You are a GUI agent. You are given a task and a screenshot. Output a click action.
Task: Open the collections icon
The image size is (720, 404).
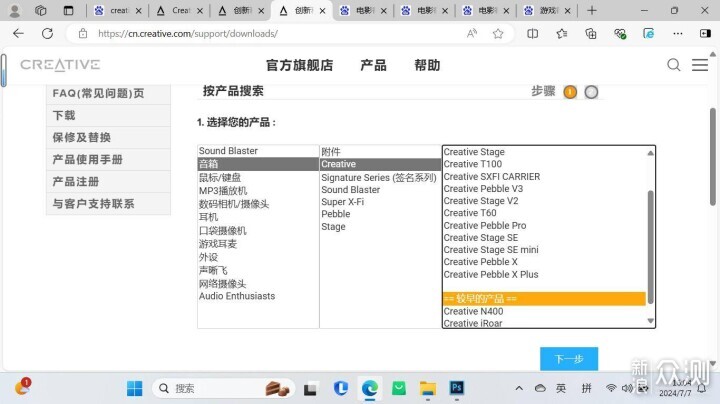pyautogui.click(x=591, y=34)
